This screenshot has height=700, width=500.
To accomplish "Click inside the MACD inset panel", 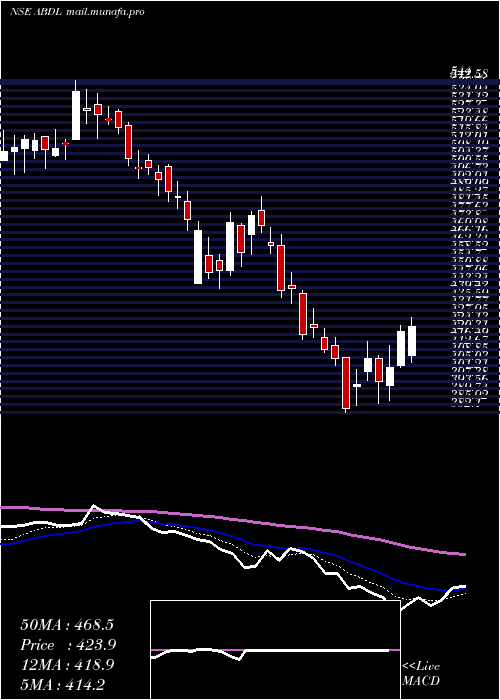I will click(x=275, y=650).
